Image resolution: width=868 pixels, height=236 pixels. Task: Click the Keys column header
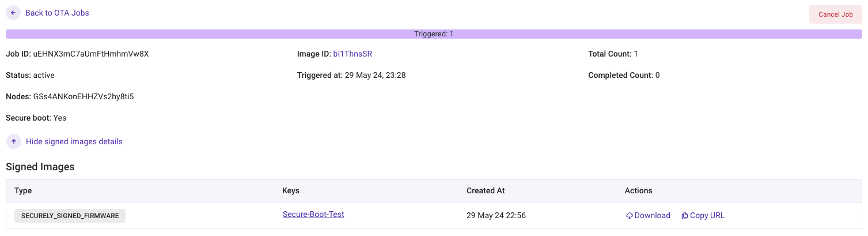tap(291, 190)
